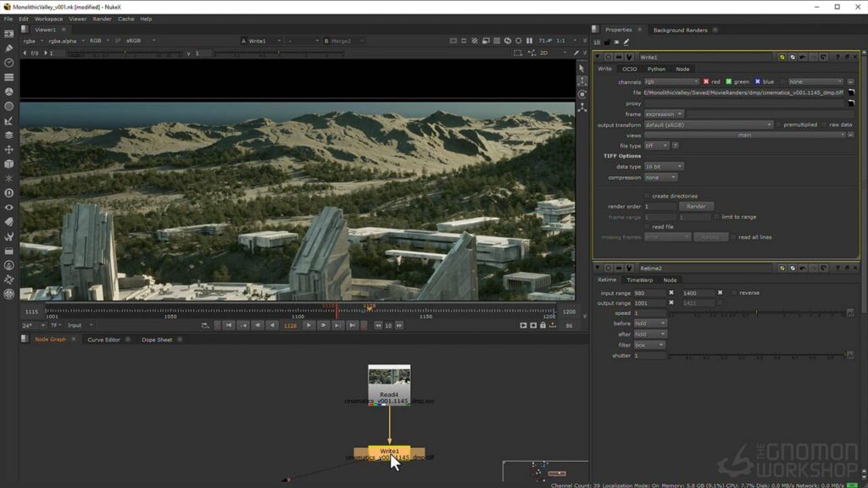Viewport: 868px width, 488px height.
Task: Open the Background Renders tab
Action: [680, 30]
